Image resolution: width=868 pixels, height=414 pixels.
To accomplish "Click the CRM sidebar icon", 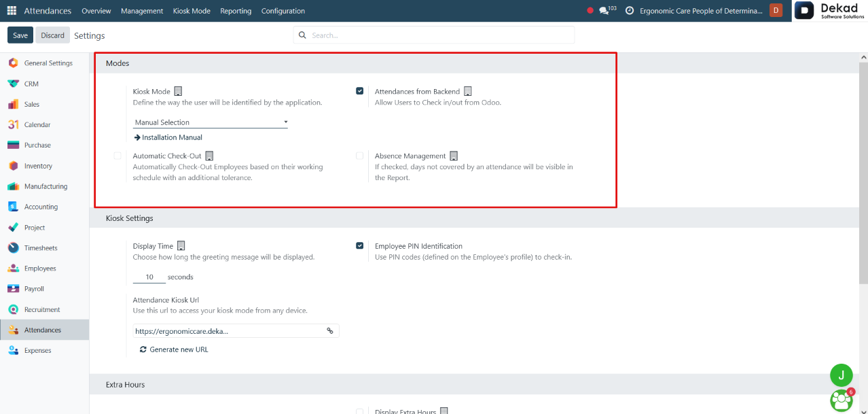I will tap(13, 84).
